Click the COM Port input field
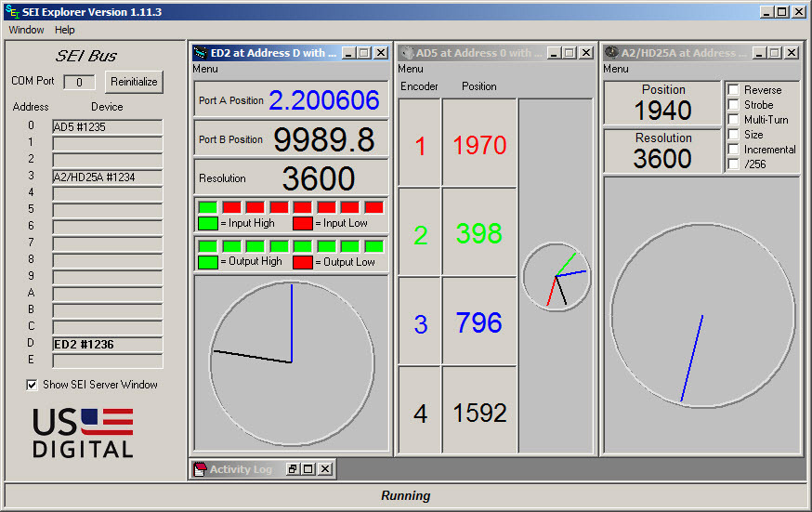 (80, 83)
